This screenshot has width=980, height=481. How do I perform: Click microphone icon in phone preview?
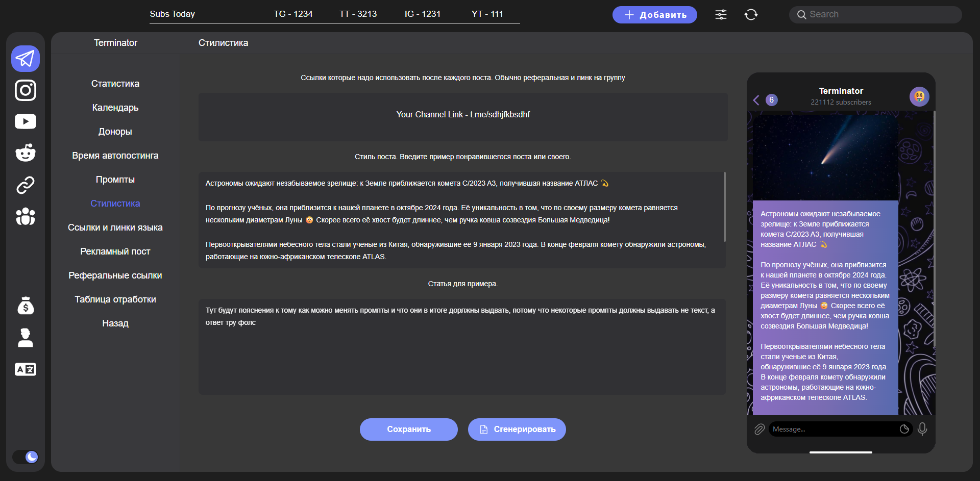tap(922, 429)
